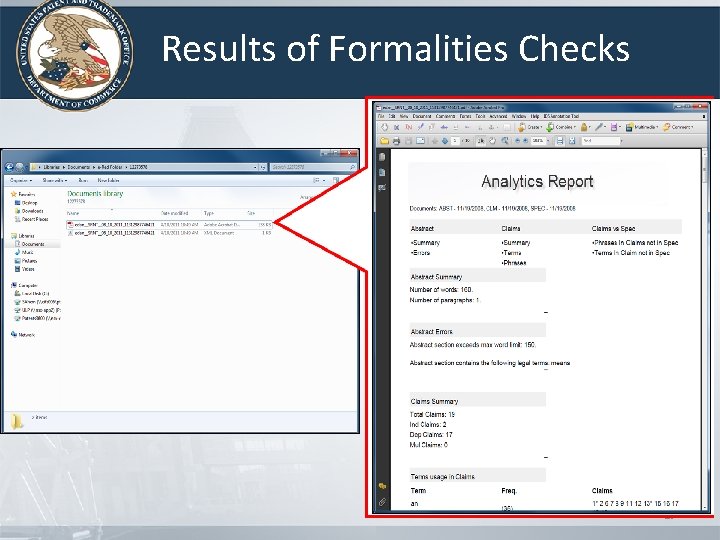Open the Organize dropdown in Explorer
This screenshot has width=720, height=540.
coord(21,180)
